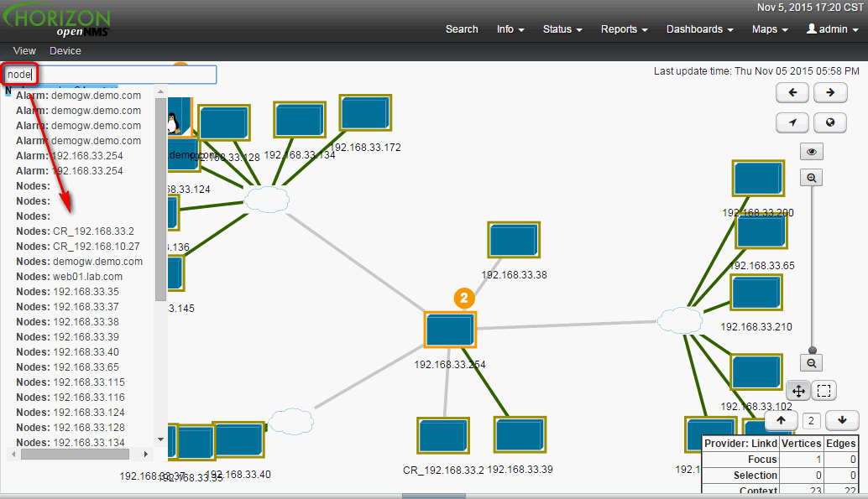Select suggestion Nodes: 192.168.33.128
The image size is (868, 499).
(x=71, y=428)
